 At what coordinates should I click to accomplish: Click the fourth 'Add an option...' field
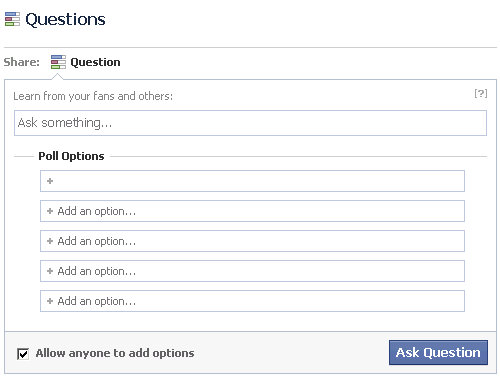click(x=252, y=271)
